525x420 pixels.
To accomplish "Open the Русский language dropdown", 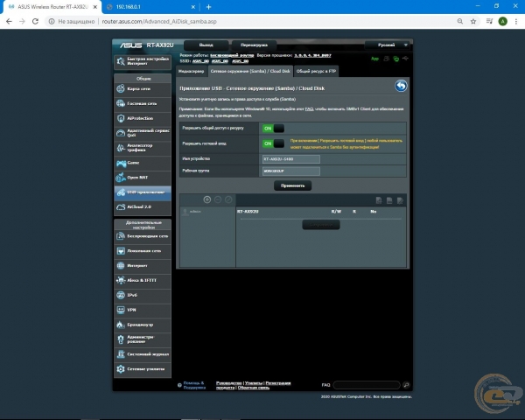I will [x=388, y=45].
